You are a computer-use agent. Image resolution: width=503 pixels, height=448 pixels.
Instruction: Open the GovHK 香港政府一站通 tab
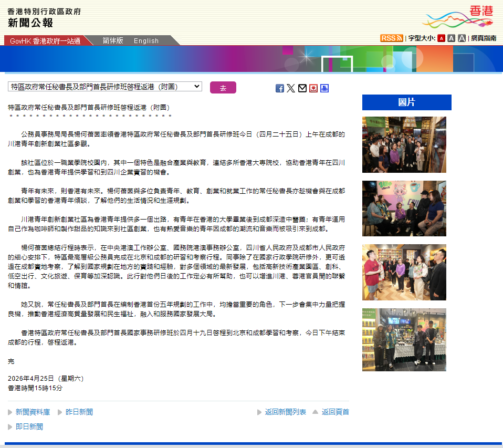coord(45,41)
